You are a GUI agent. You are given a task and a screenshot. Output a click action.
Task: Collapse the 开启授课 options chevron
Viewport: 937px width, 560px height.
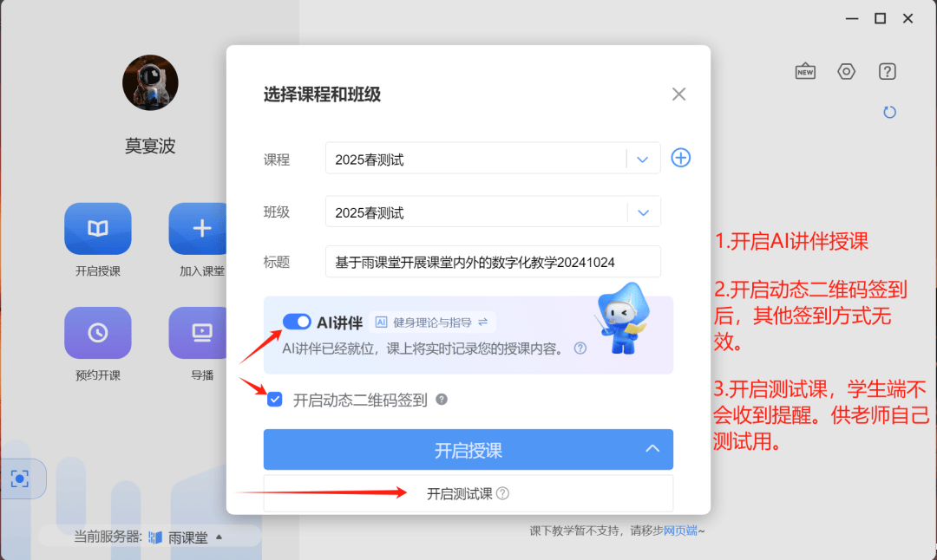[x=652, y=449]
